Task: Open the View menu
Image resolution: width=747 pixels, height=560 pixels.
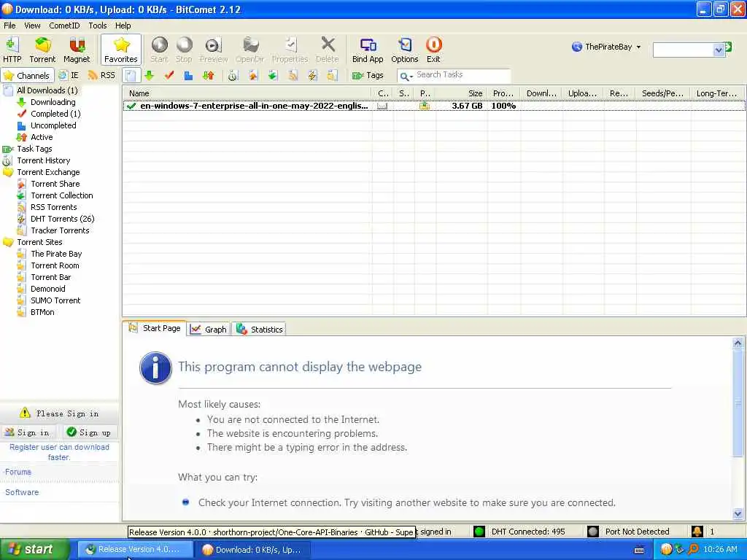Action: [x=32, y=26]
